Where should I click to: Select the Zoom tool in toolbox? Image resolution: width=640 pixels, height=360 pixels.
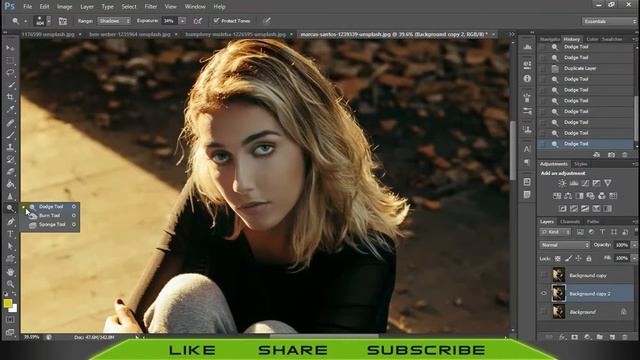[x=10, y=284]
